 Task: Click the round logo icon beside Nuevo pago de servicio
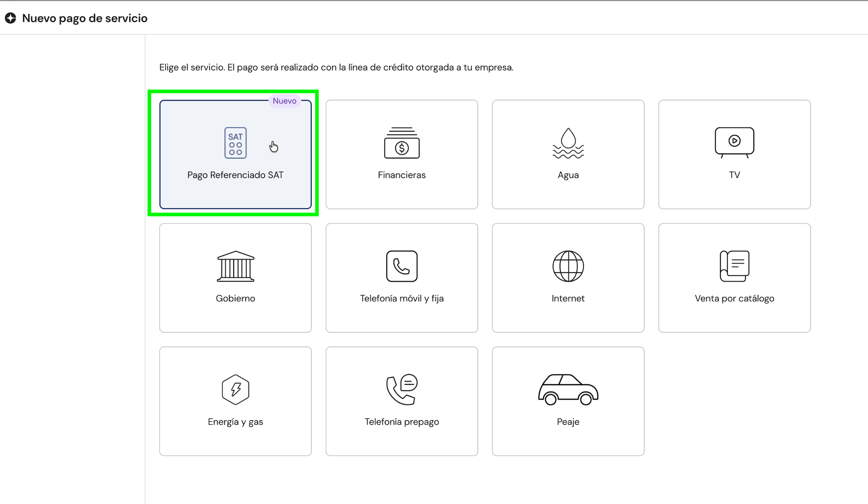click(10, 18)
